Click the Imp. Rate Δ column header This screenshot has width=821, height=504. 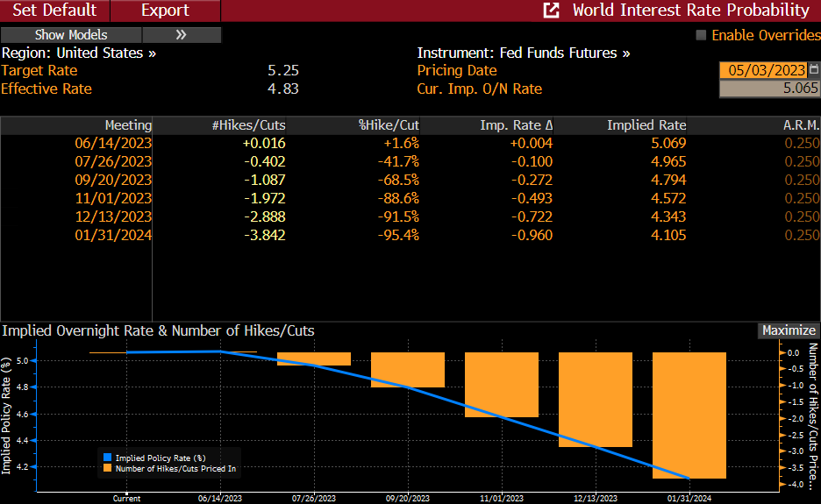(517, 125)
